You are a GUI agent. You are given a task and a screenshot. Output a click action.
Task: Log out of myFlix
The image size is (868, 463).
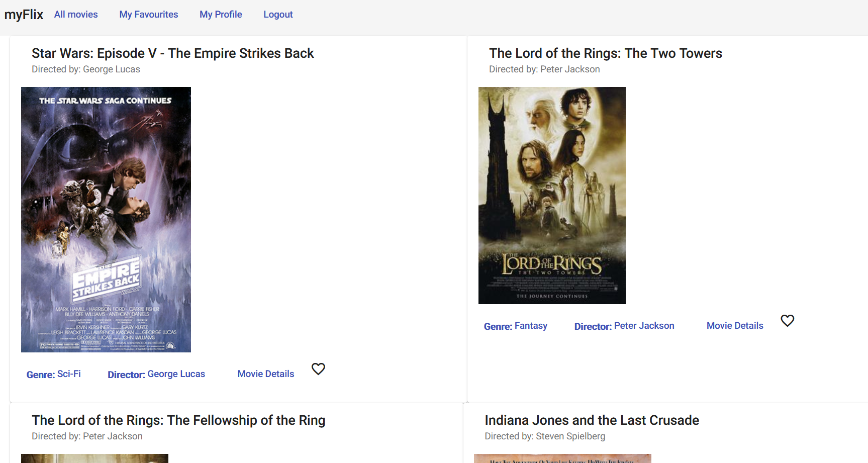point(278,14)
